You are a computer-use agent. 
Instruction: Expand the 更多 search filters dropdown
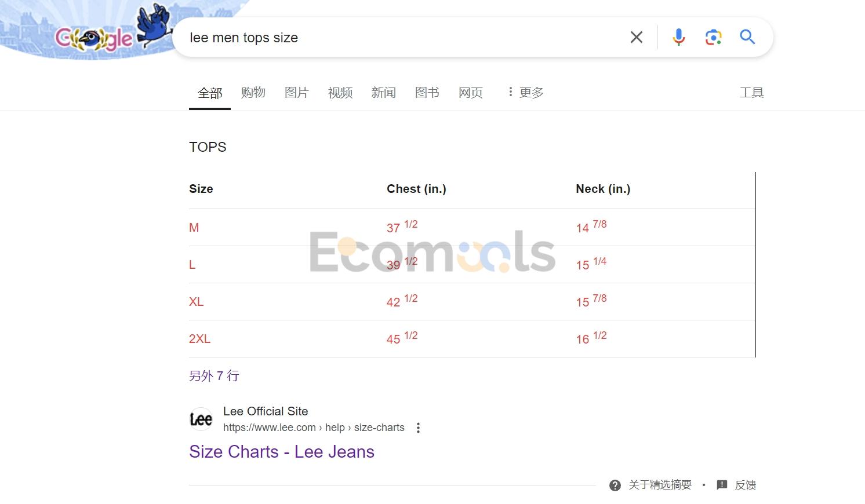click(x=526, y=92)
